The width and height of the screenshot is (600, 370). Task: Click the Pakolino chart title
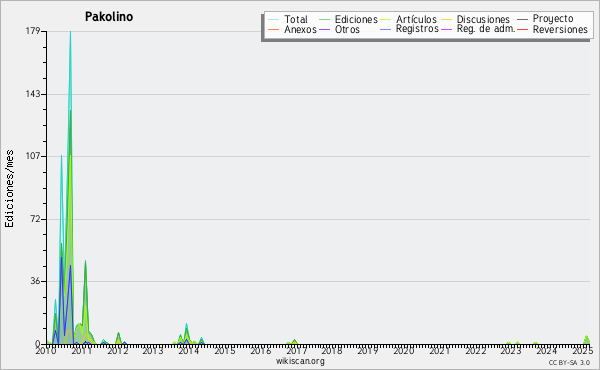109,17
